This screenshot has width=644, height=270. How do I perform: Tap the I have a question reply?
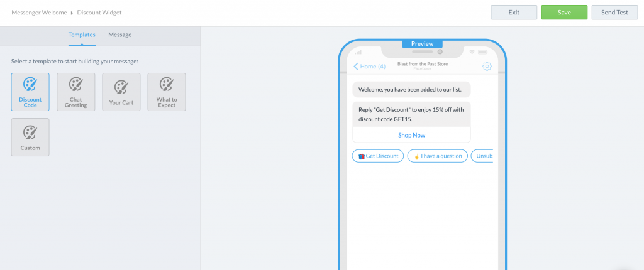pyautogui.click(x=438, y=156)
